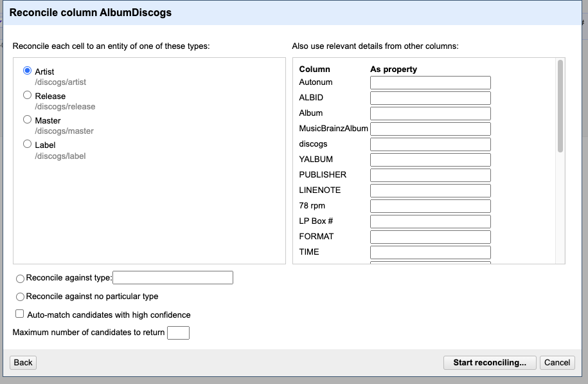
Task: Click the MusicBrainzAlbum property input field
Action: 430,129
